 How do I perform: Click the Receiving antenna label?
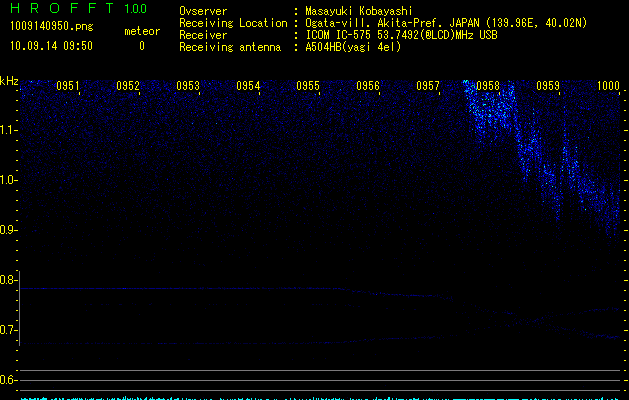[230, 47]
